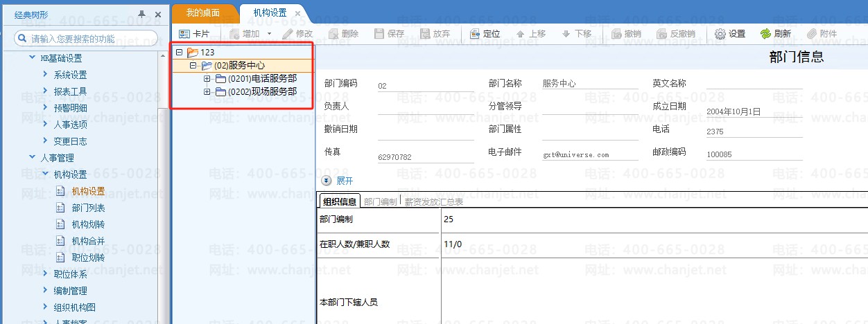Viewport: 868px width, 324px height.
Task: Open 部门列表 in the sidebar tree
Action: [88, 208]
